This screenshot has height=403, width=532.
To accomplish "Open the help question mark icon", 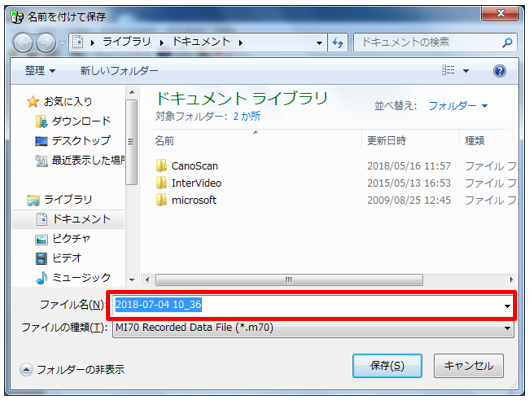I will 499,71.
